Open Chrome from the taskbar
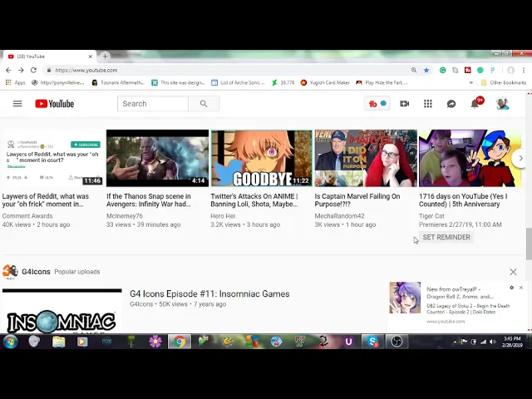The image size is (532, 399). [180, 342]
